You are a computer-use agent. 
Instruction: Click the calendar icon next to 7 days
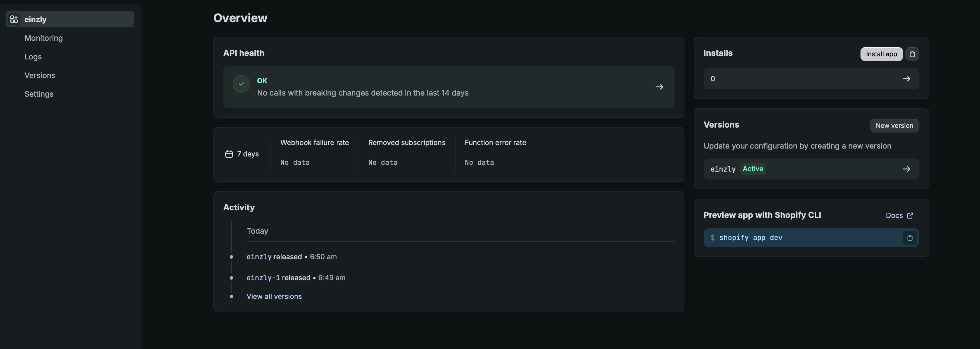click(229, 154)
